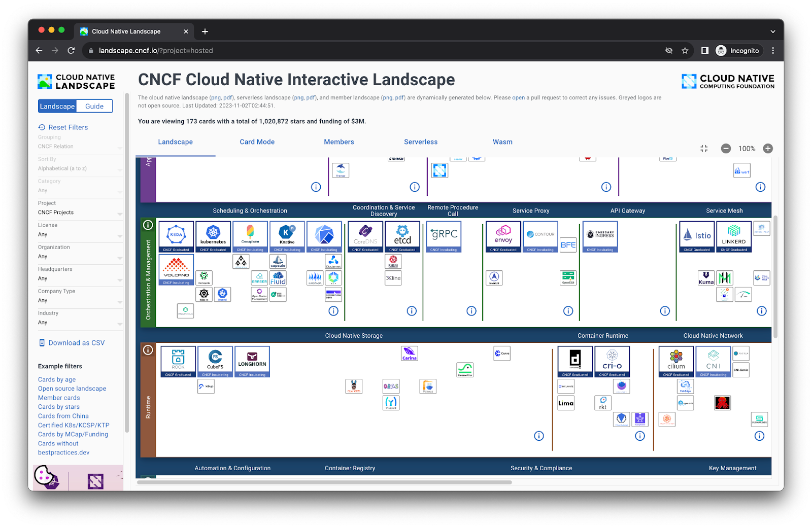Open the Grouping dropdown
This screenshot has width=812, height=528.
point(80,146)
